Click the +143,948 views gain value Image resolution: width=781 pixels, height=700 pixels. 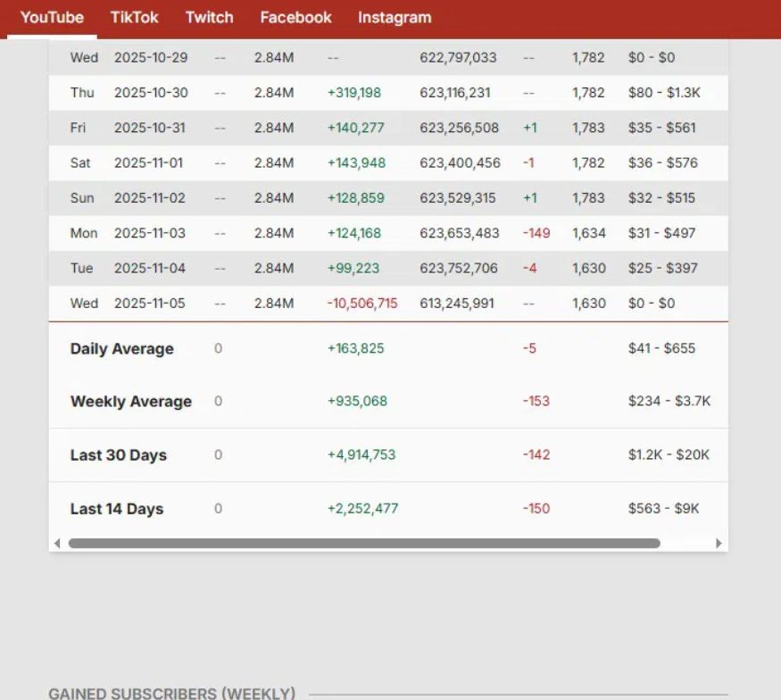coord(356,162)
